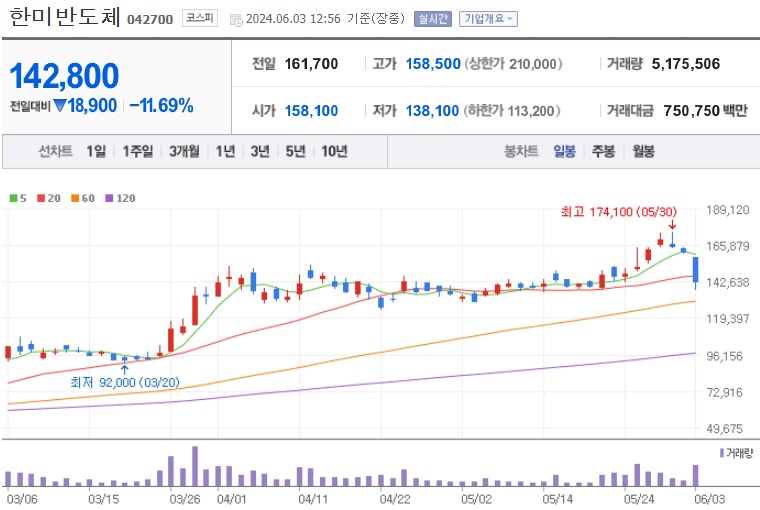Screen dimensions: 760x510
Task: Click the 코스피 market badge
Action: click(x=200, y=18)
